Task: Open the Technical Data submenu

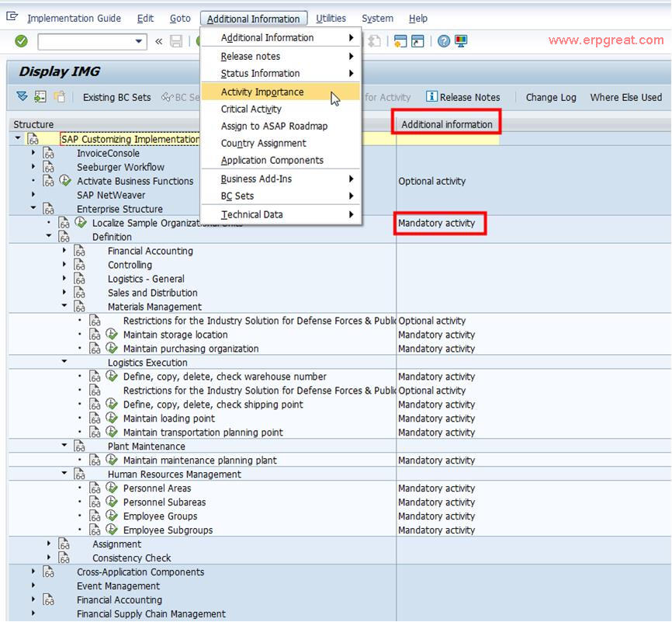Action: [280, 214]
